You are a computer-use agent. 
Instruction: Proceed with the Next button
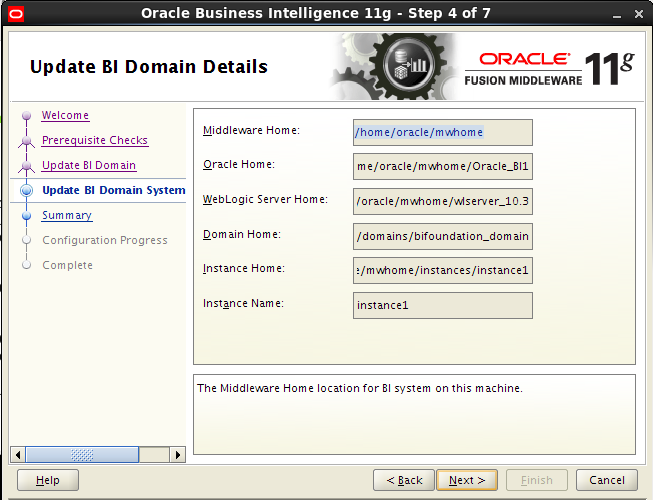(x=467, y=480)
